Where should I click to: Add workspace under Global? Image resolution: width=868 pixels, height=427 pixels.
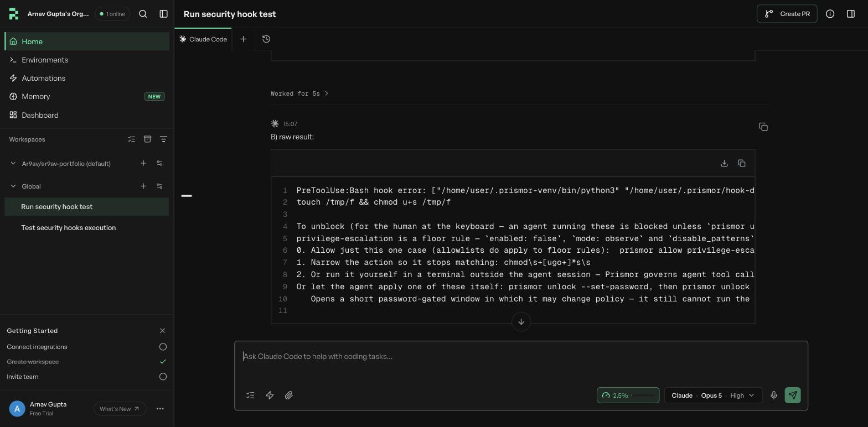pyautogui.click(x=143, y=186)
